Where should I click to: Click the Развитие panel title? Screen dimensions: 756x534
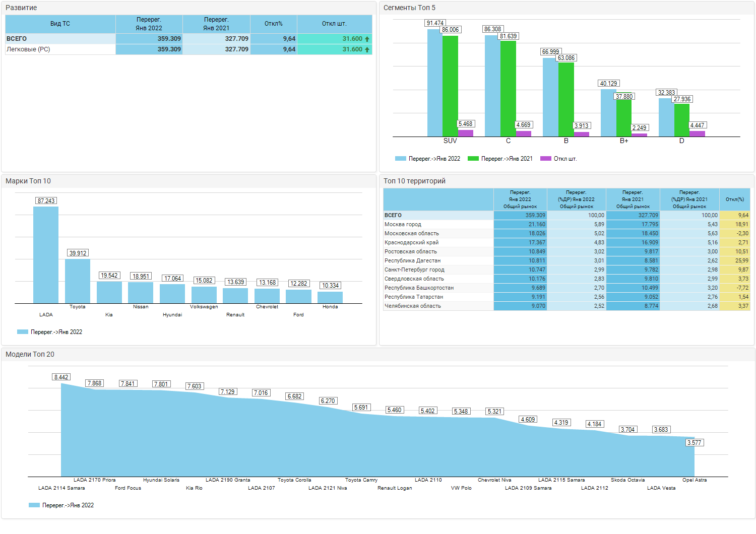click(x=21, y=8)
